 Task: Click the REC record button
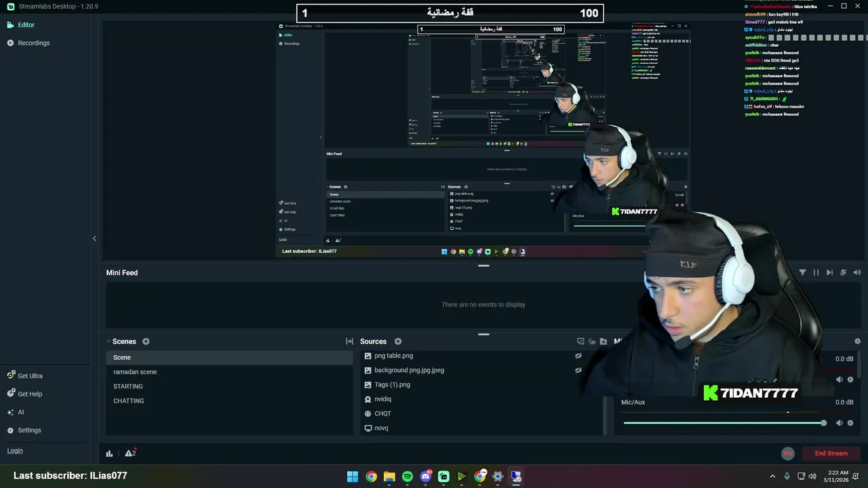pos(788,453)
